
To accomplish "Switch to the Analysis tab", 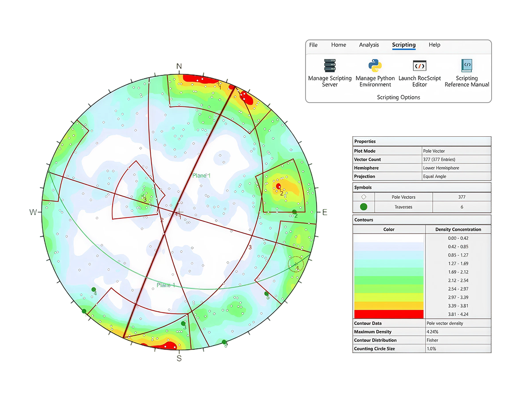I will (x=369, y=45).
